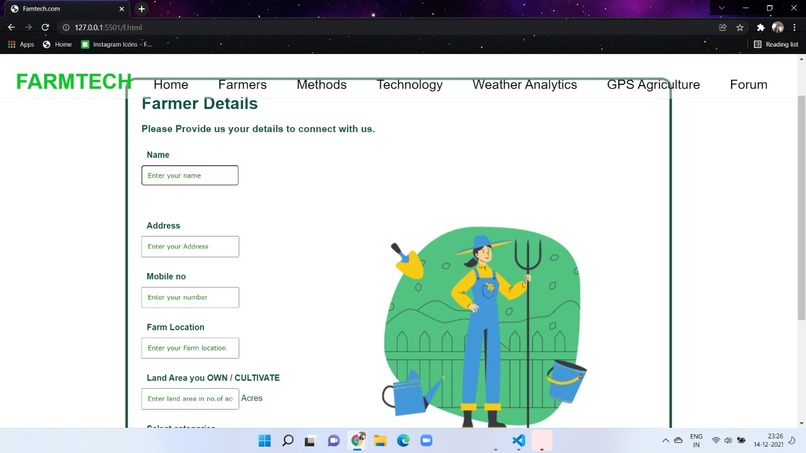
Task: Open the Windows Start menu
Action: (x=265, y=441)
